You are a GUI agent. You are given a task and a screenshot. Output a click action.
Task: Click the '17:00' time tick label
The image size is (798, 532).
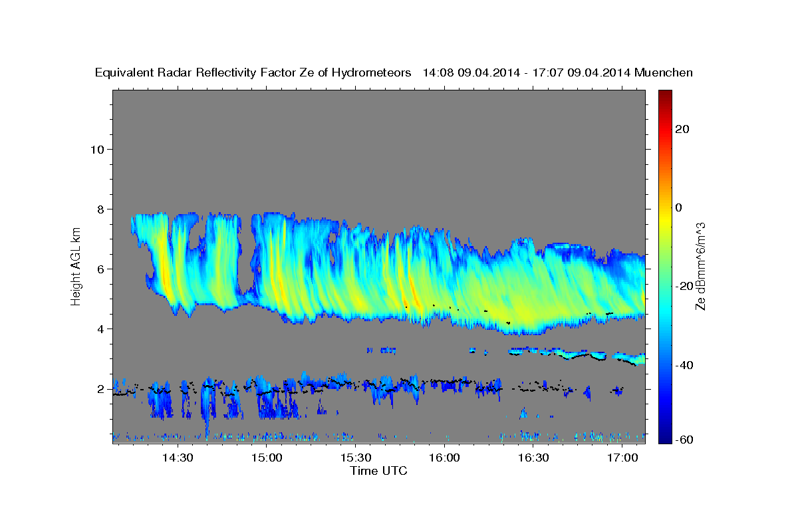(x=622, y=458)
